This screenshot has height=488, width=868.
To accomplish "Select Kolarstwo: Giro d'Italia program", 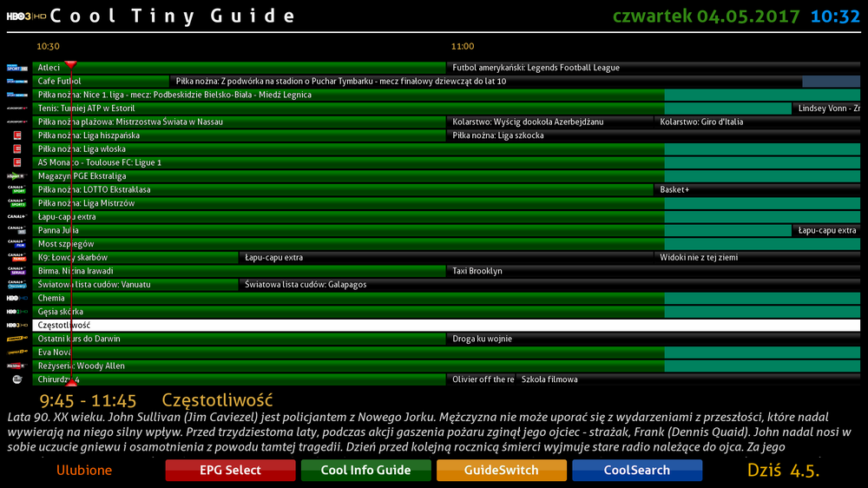I will (757, 122).
